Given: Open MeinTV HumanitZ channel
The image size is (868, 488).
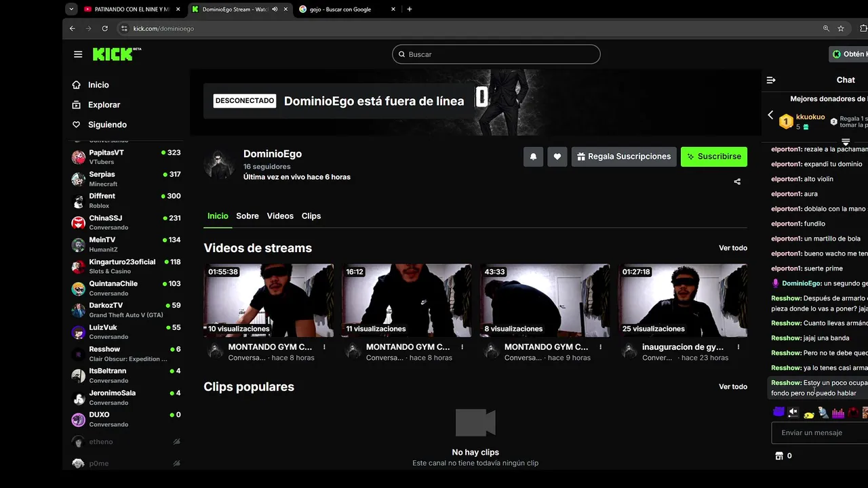Looking at the screenshot, I should pos(126,244).
